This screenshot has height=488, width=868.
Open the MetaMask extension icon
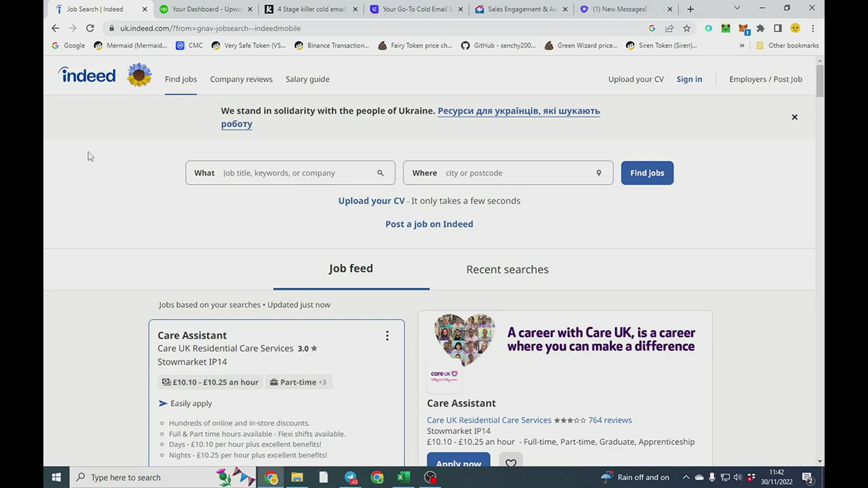point(743,28)
